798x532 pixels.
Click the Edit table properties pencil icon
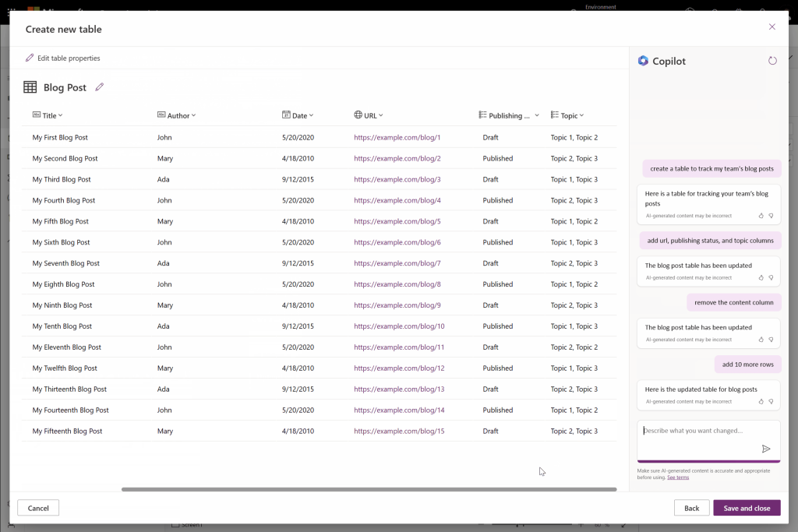(x=30, y=58)
